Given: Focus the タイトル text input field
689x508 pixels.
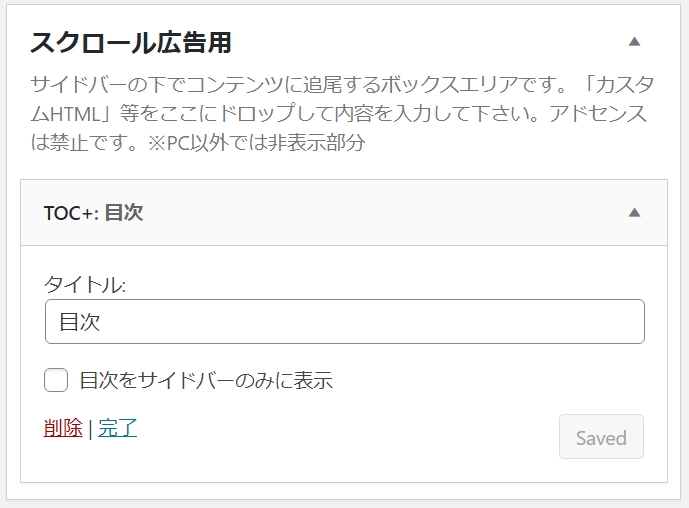Looking at the screenshot, I should (x=344, y=322).
